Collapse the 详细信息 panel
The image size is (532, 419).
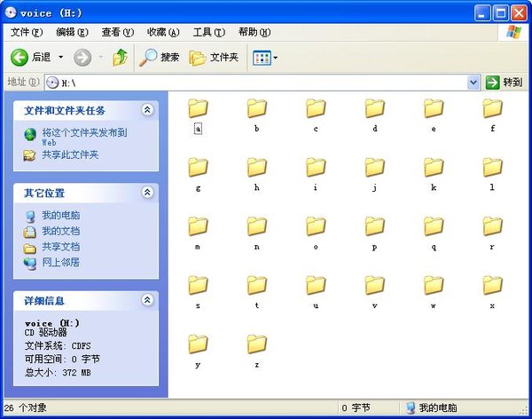[146, 301]
